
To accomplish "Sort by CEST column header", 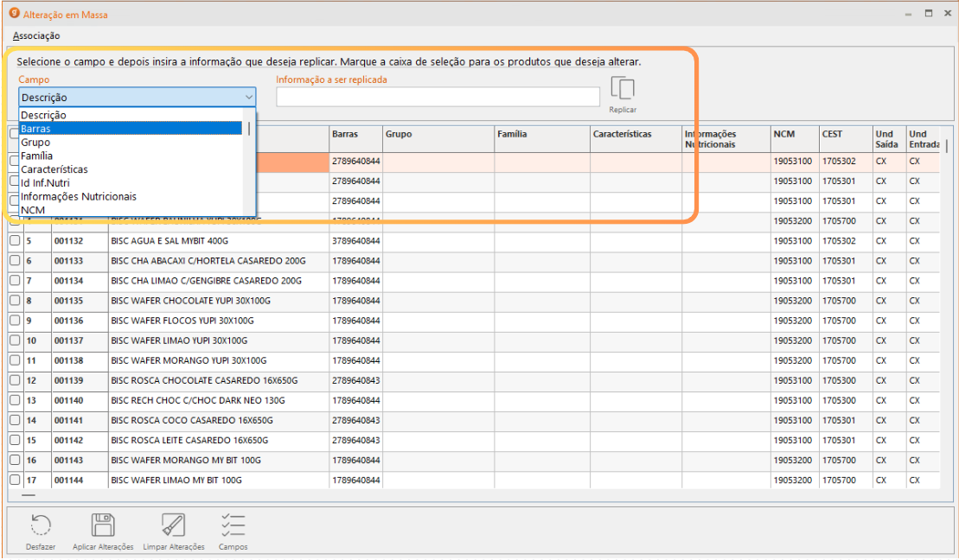I will click(843, 135).
